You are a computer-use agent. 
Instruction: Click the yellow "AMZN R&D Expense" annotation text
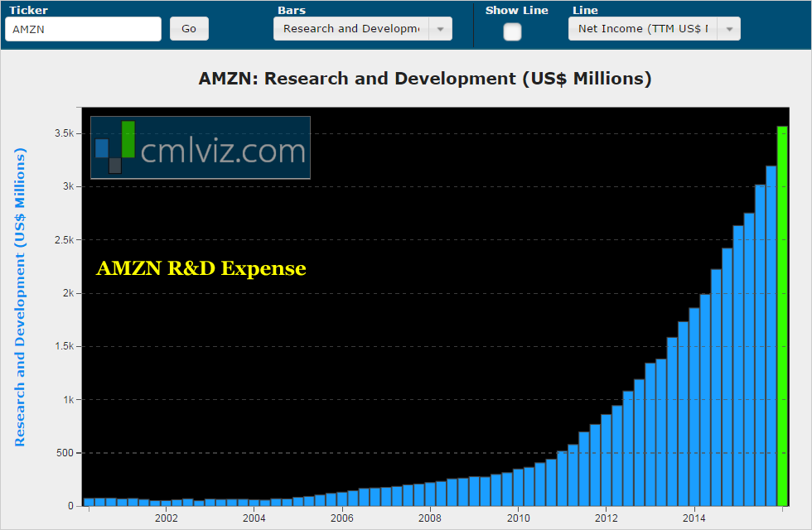[201, 268]
